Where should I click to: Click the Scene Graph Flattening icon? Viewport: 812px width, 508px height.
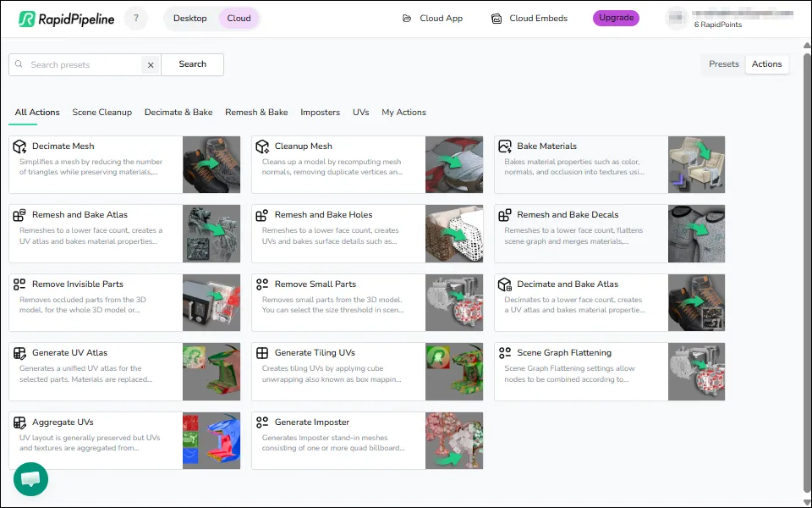click(505, 352)
